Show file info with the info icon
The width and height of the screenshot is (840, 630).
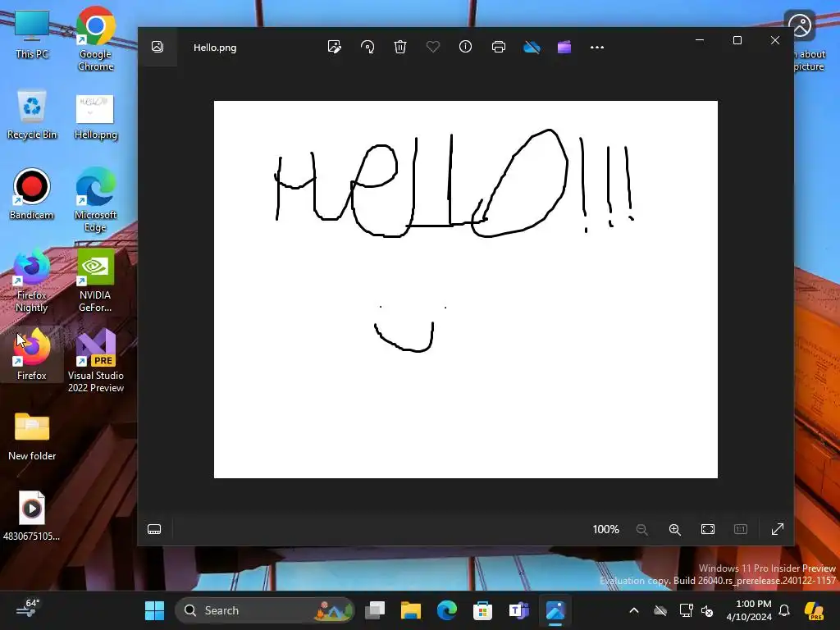466,47
